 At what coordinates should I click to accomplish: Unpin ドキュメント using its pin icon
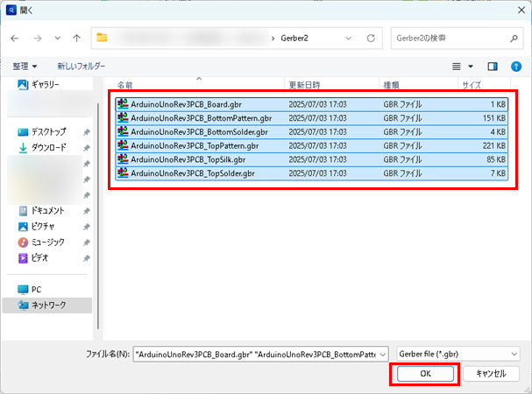pyautogui.click(x=87, y=211)
